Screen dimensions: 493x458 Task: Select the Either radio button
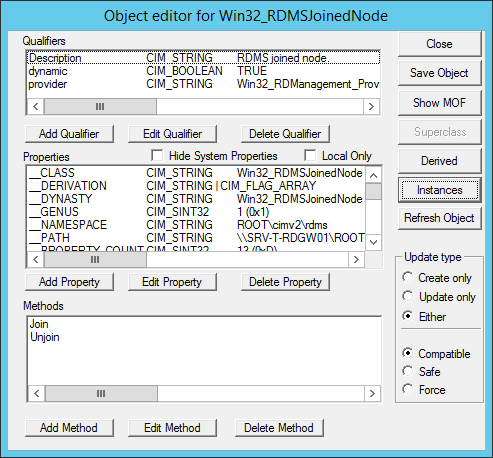point(407,316)
